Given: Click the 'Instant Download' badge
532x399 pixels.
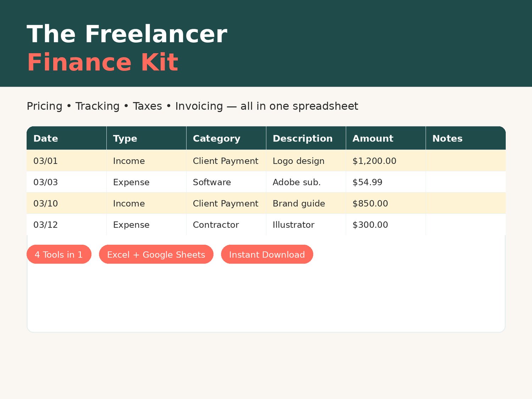Looking at the screenshot, I should point(267,254).
